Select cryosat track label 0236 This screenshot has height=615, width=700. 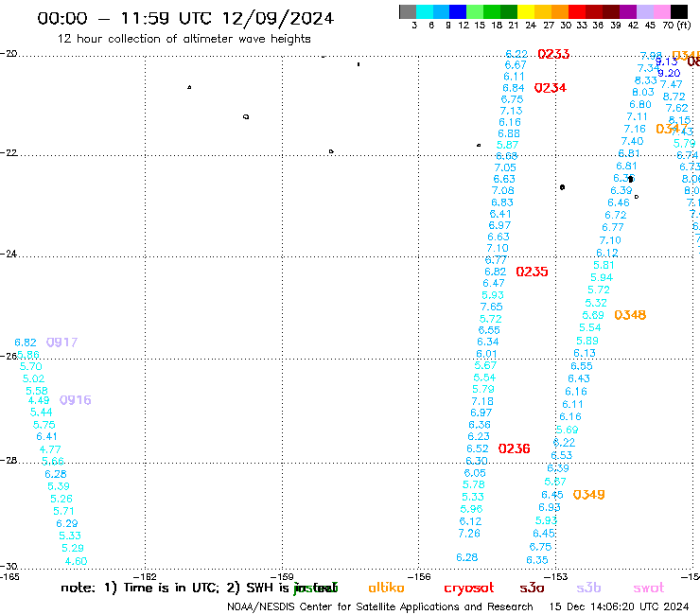515,448
